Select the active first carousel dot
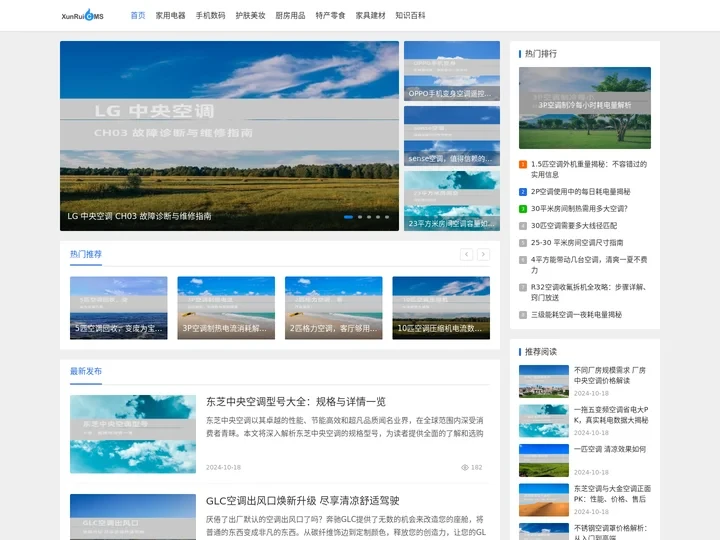Image resolution: width=720 pixels, height=540 pixels. (348, 216)
